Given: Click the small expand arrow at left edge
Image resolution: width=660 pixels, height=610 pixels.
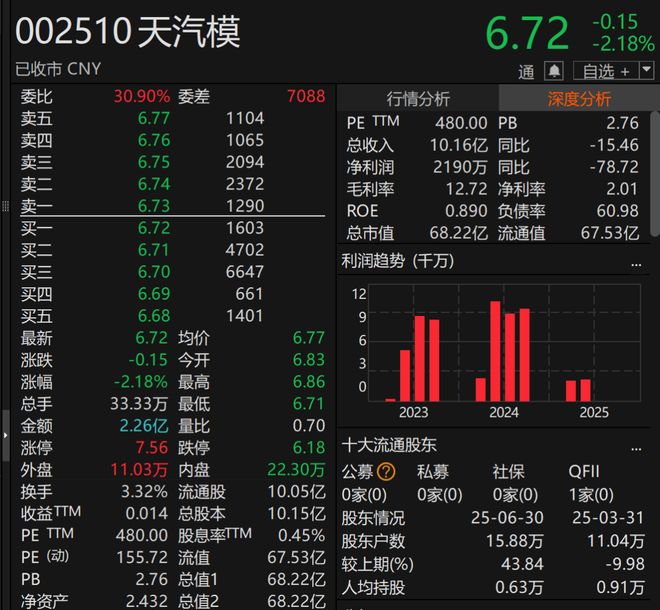Looking at the screenshot, I should 4,420.
